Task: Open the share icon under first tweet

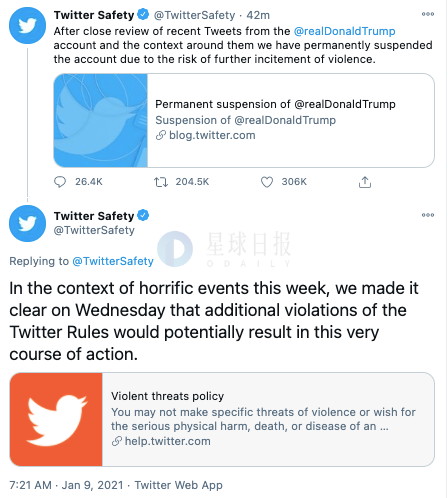Action: [365, 182]
